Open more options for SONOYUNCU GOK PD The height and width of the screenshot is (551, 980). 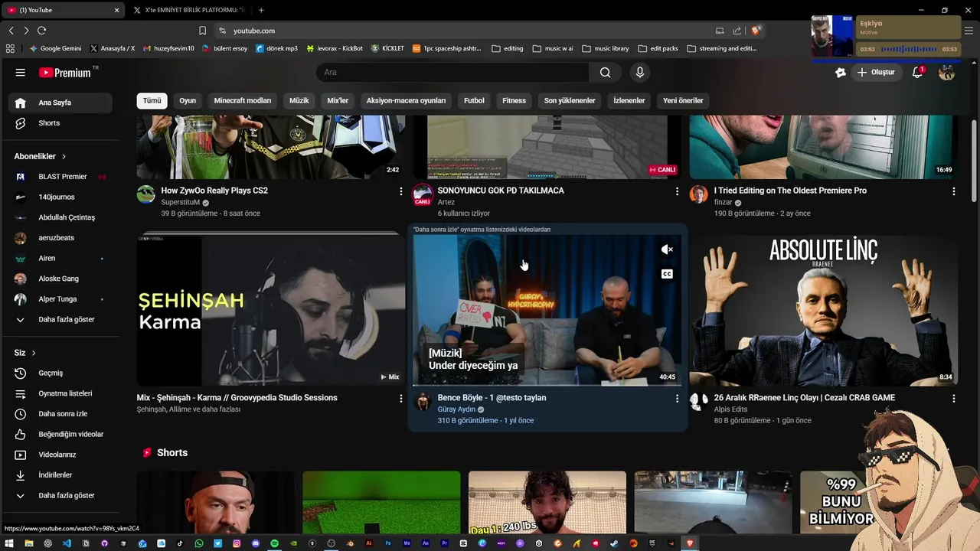click(677, 191)
